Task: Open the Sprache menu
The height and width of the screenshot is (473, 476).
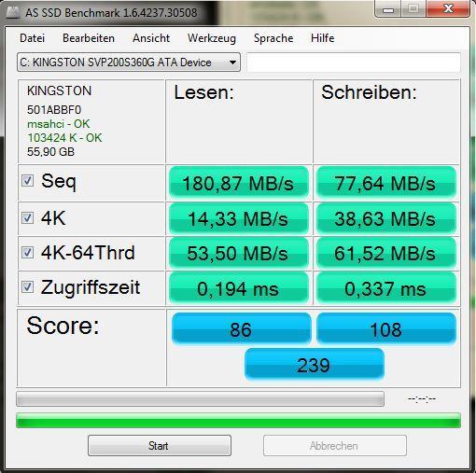Action: coord(273,38)
